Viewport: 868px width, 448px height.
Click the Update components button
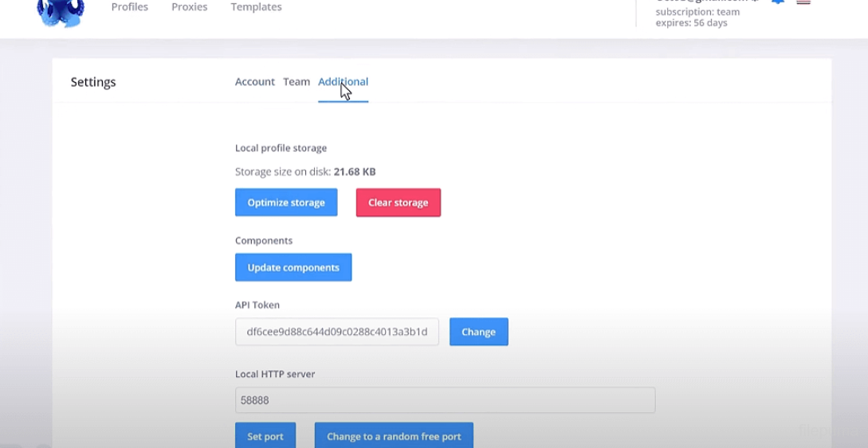tap(293, 268)
